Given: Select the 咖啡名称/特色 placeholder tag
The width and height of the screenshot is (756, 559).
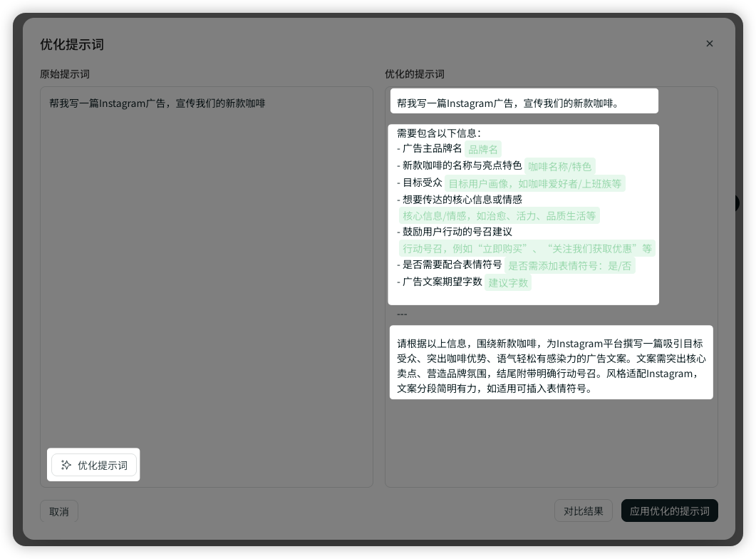Looking at the screenshot, I should (x=559, y=166).
